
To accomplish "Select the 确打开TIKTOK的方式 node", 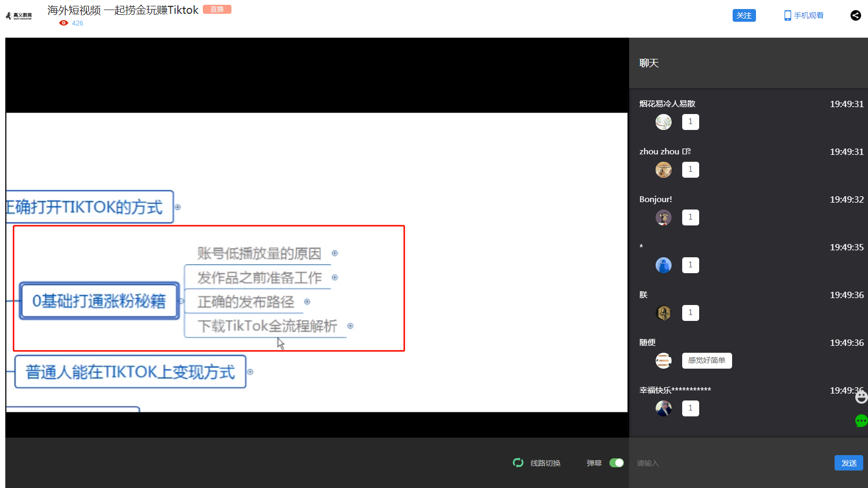I will coord(90,207).
